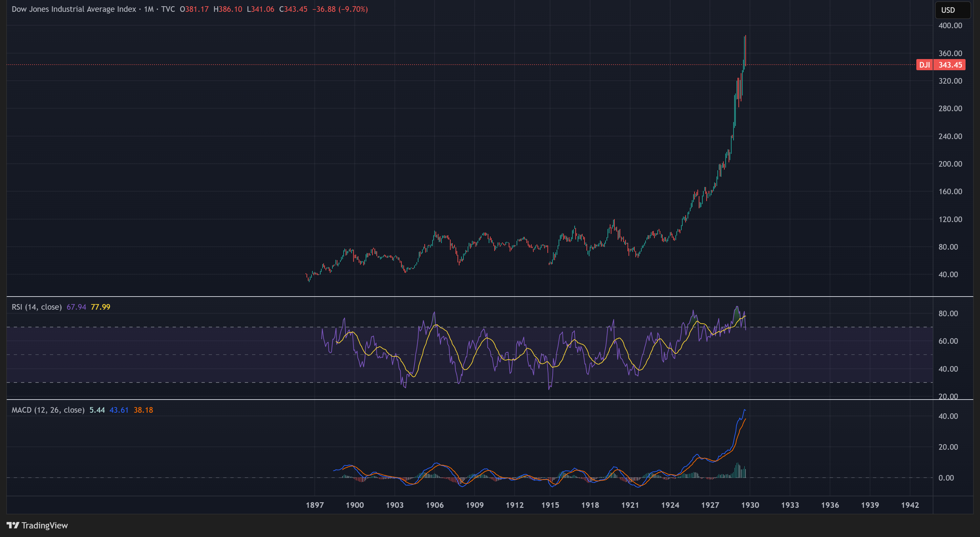The width and height of the screenshot is (980, 537).
Task: Click 240.00 on the price axis
Action: tap(950, 136)
